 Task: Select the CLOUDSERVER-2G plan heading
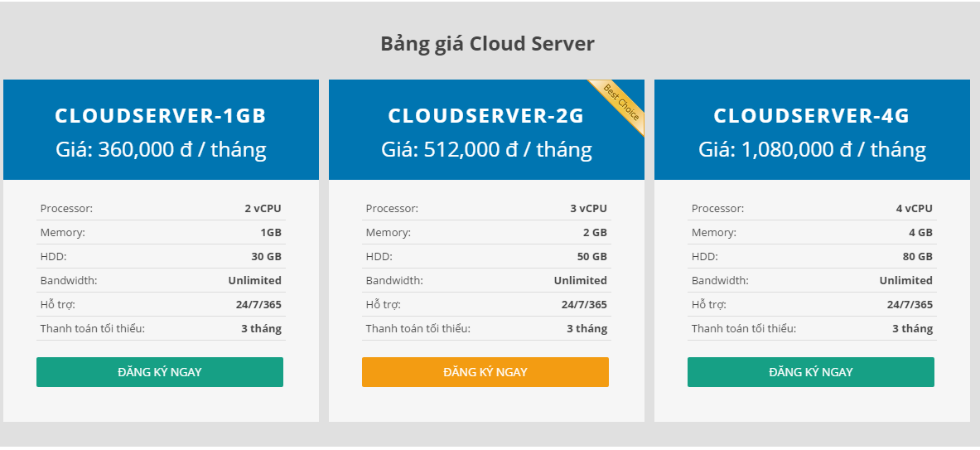(x=486, y=116)
